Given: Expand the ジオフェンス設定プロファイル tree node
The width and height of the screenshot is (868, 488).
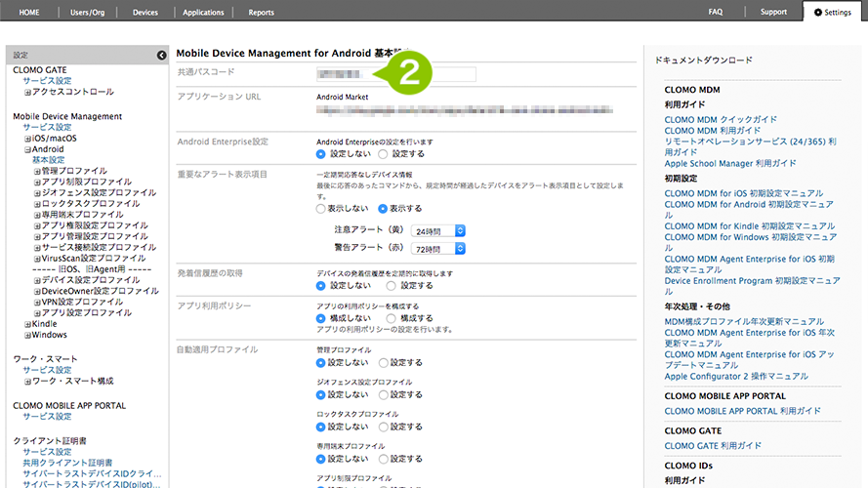Looking at the screenshot, I should point(37,193).
